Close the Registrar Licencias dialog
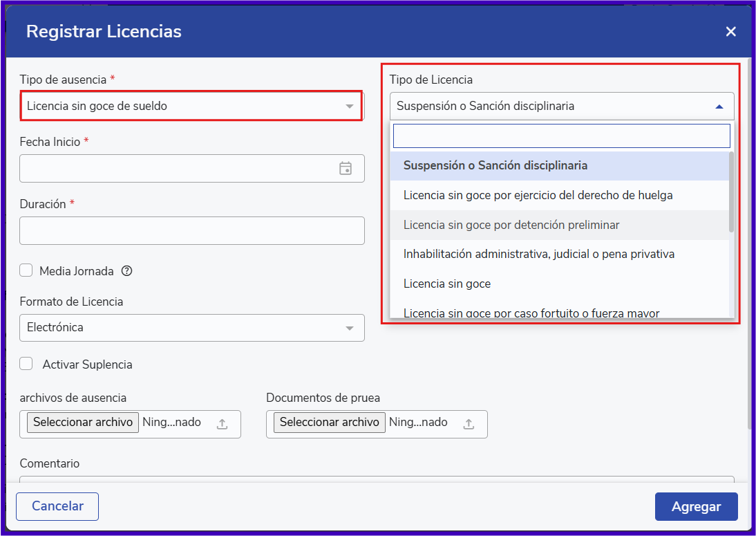 (x=730, y=31)
